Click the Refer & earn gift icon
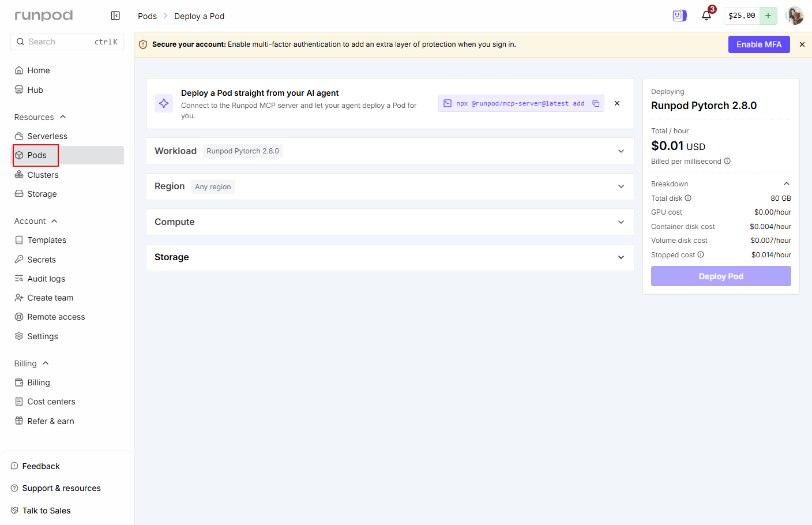 19,421
